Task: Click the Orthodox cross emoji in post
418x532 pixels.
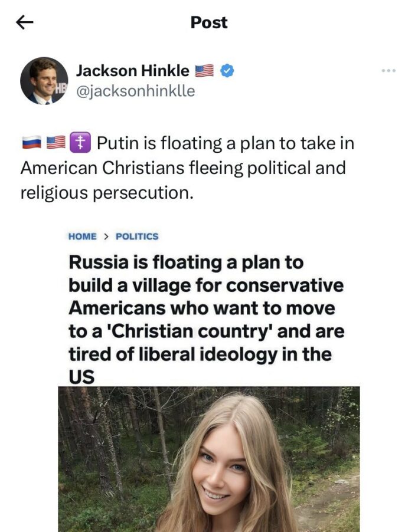Action: tap(80, 143)
